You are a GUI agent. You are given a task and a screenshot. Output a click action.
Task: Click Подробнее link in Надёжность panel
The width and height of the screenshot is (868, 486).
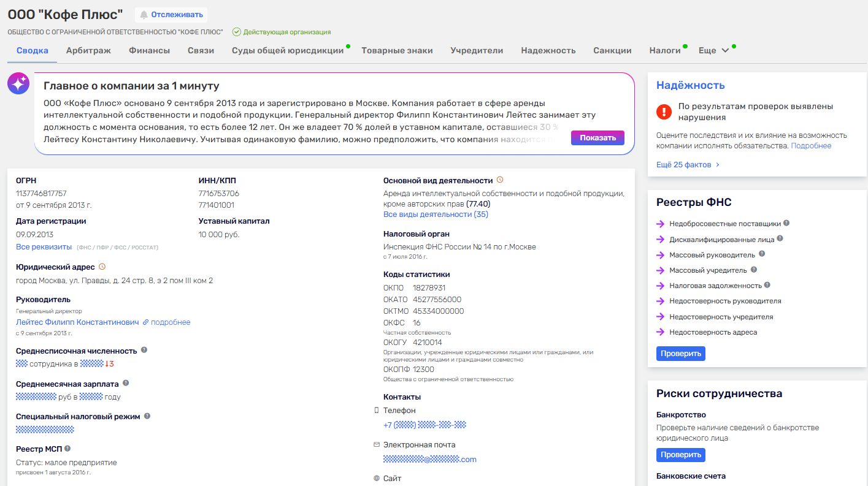point(811,146)
